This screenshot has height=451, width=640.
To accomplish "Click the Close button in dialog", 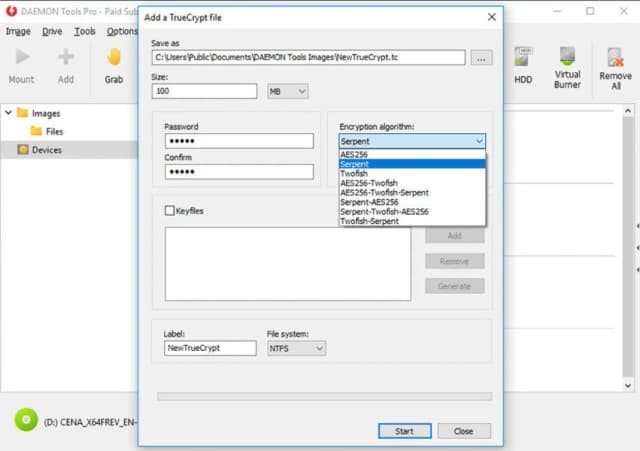I will coord(464,431).
